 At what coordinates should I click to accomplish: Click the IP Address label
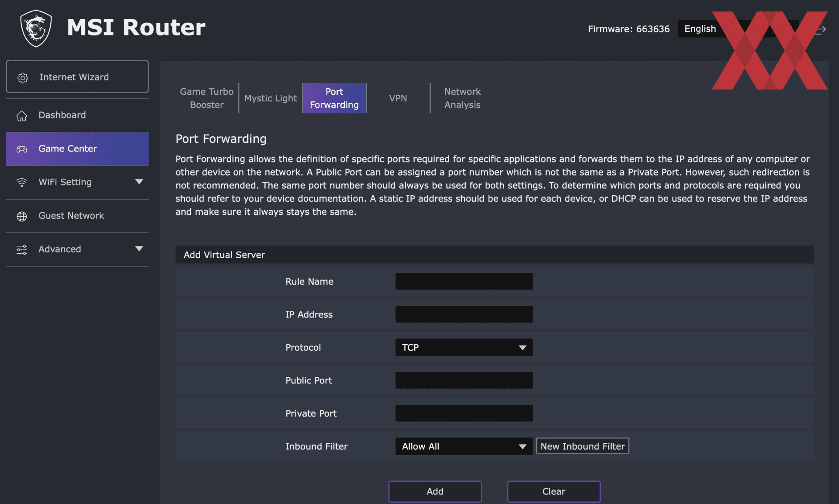[x=309, y=314]
